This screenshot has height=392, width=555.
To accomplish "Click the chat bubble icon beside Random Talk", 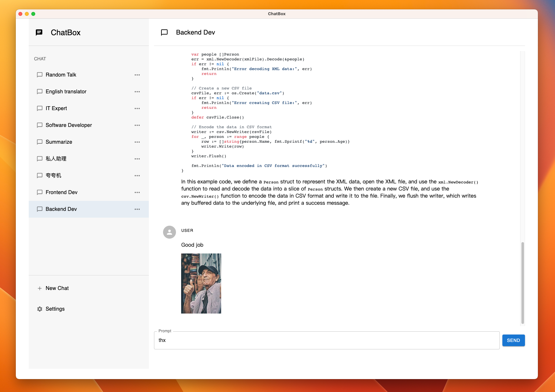I will tap(39, 75).
